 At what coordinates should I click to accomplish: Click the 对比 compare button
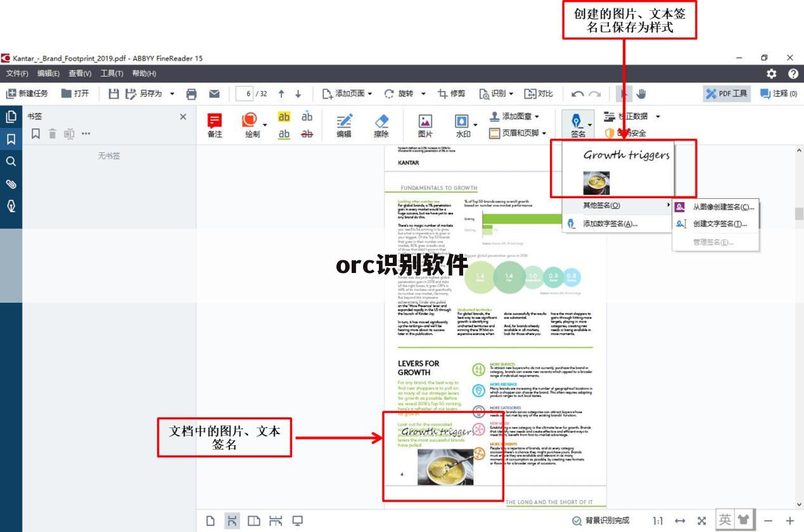(x=539, y=94)
